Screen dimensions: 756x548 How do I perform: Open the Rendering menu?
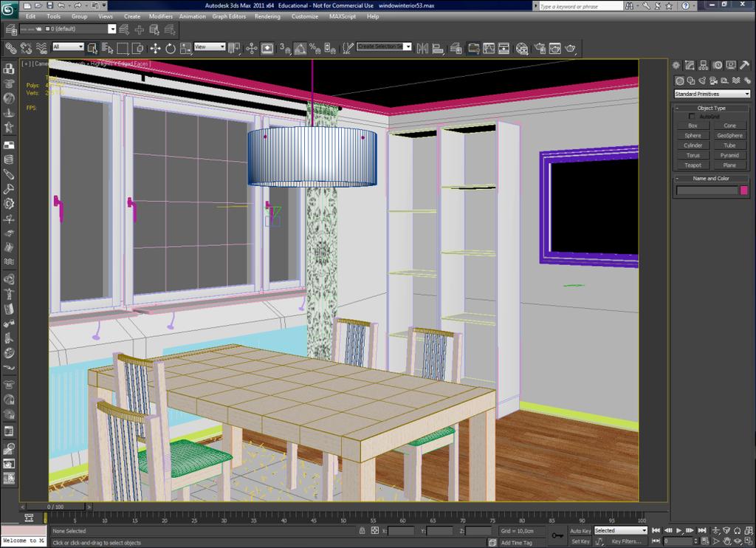(267, 16)
